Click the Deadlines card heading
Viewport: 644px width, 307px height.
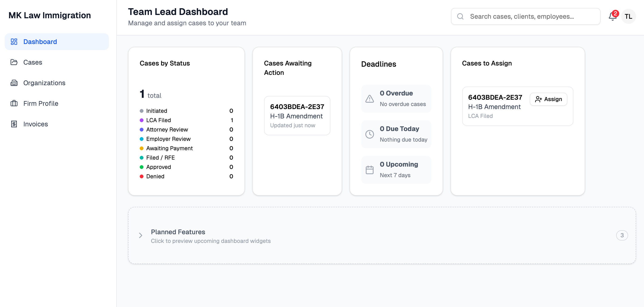[x=379, y=64]
